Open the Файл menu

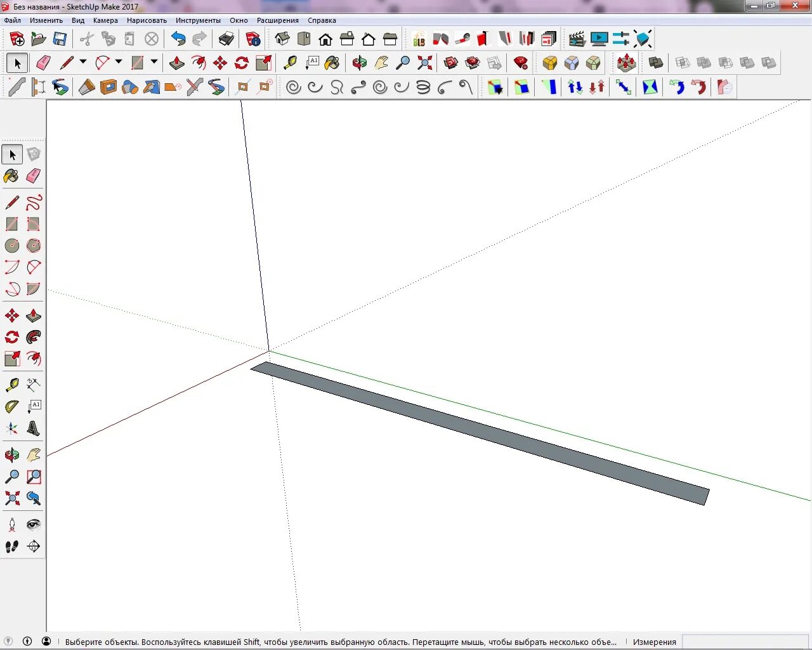[13, 20]
